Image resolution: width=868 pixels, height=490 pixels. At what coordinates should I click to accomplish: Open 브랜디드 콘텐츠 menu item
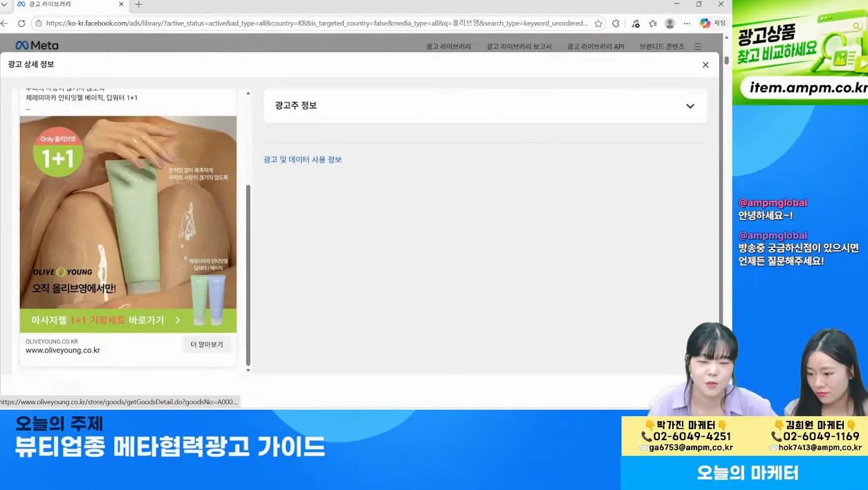coord(662,46)
